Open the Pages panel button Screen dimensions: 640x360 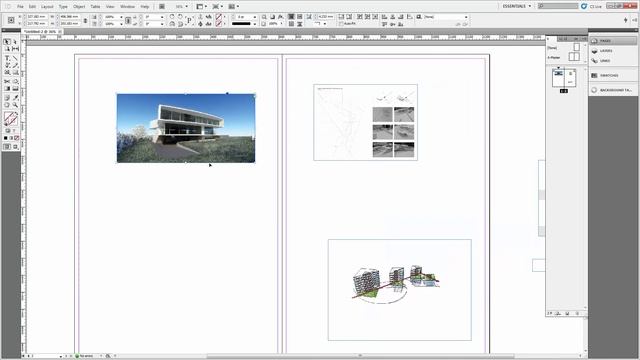[613, 41]
